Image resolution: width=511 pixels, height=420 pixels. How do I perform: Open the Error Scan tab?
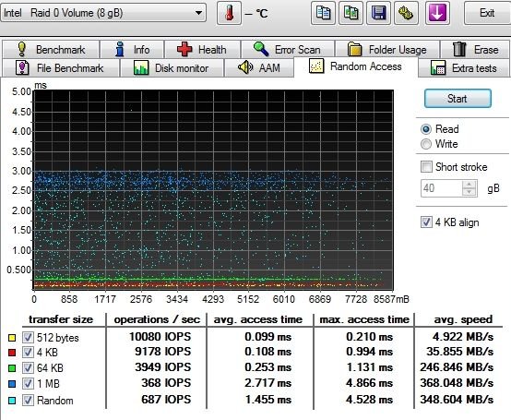click(x=288, y=50)
